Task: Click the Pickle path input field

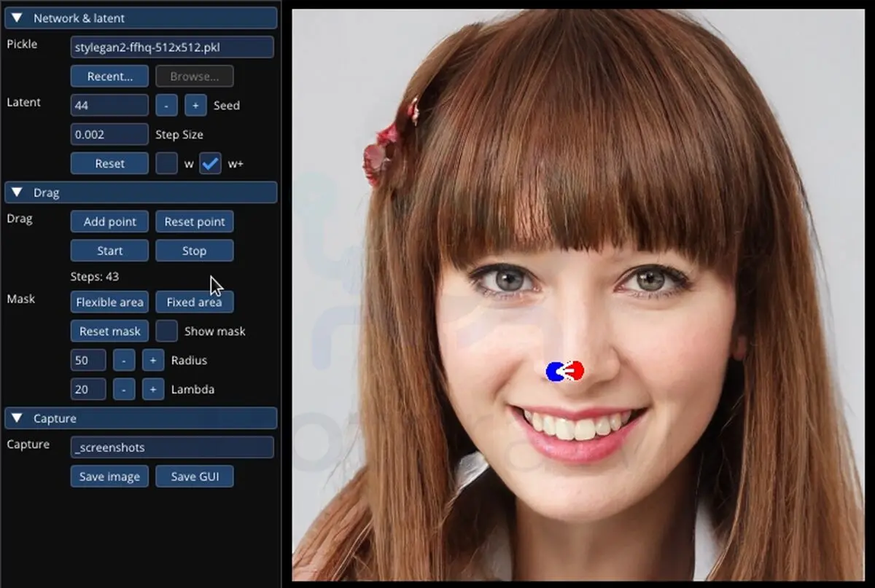Action: coord(172,47)
